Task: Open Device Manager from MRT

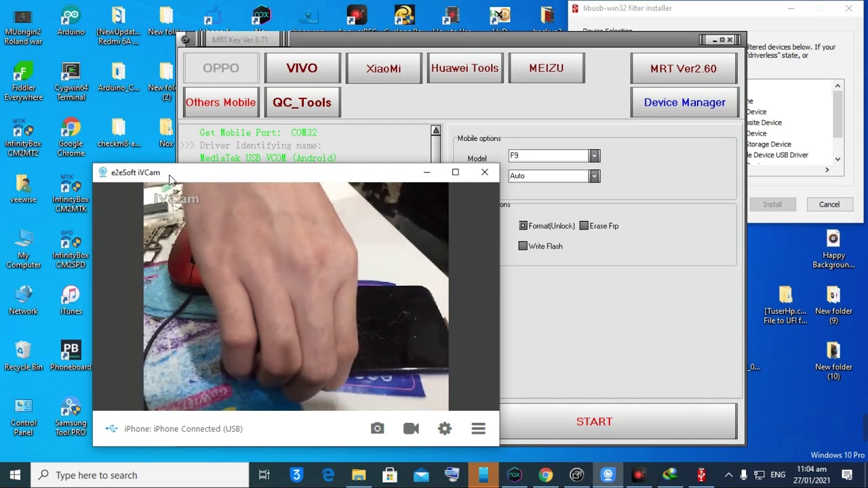Action: tap(684, 102)
